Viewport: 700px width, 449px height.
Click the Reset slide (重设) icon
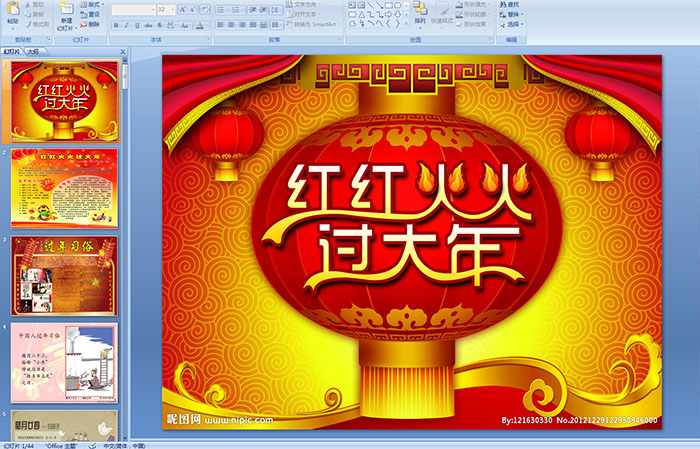pos(83,14)
